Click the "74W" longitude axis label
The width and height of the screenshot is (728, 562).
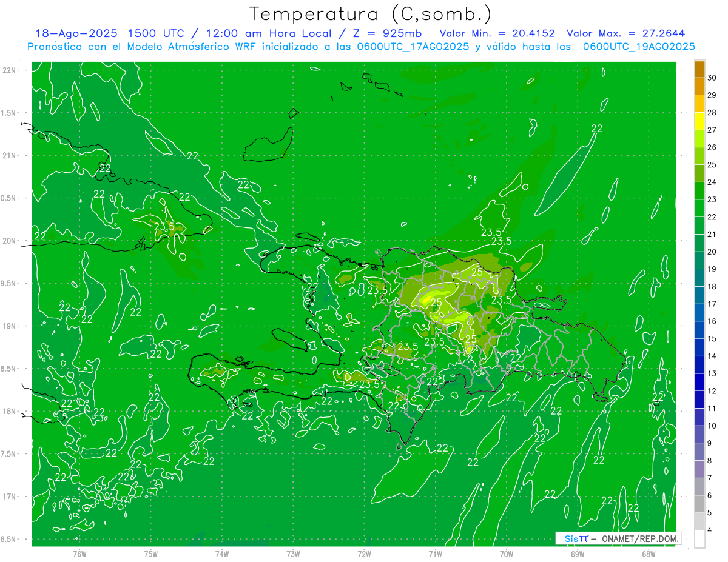pyautogui.click(x=222, y=554)
